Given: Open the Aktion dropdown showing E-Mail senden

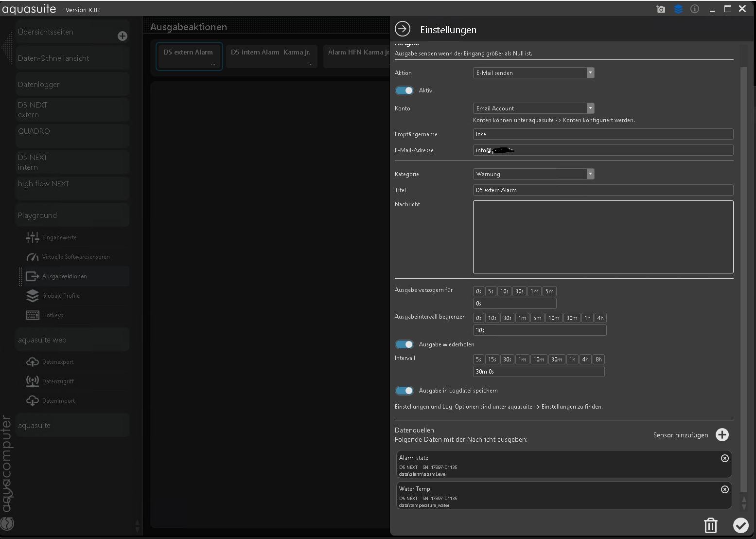Looking at the screenshot, I should (x=533, y=73).
